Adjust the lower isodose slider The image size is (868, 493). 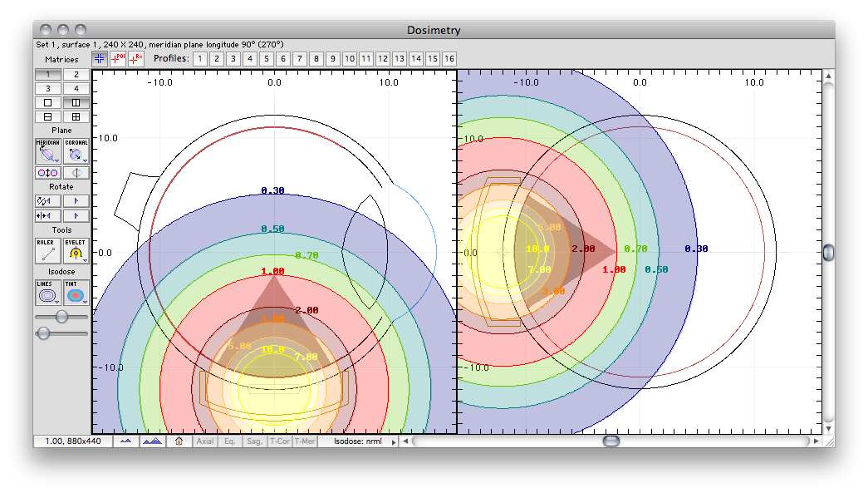pyautogui.click(x=43, y=333)
